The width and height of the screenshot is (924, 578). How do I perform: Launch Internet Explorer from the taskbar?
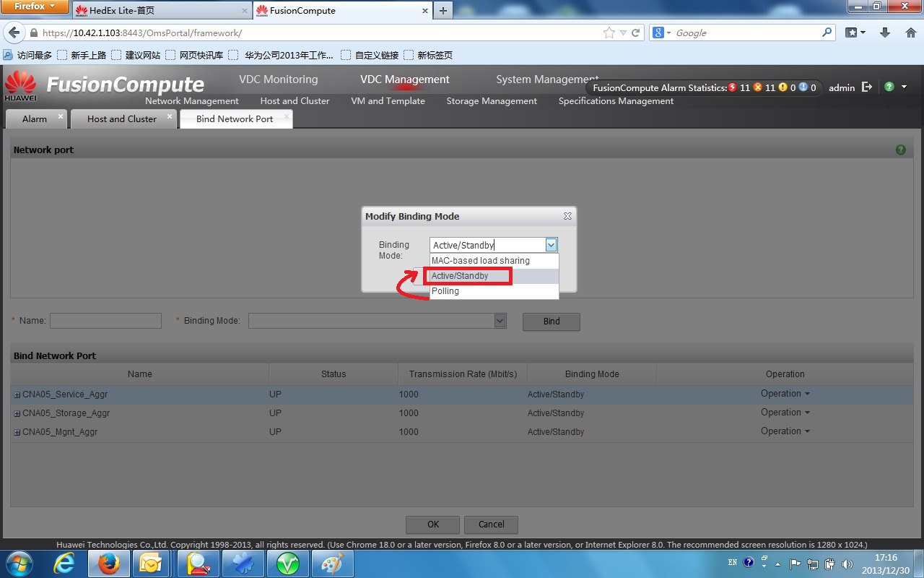click(x=65, y=563)
